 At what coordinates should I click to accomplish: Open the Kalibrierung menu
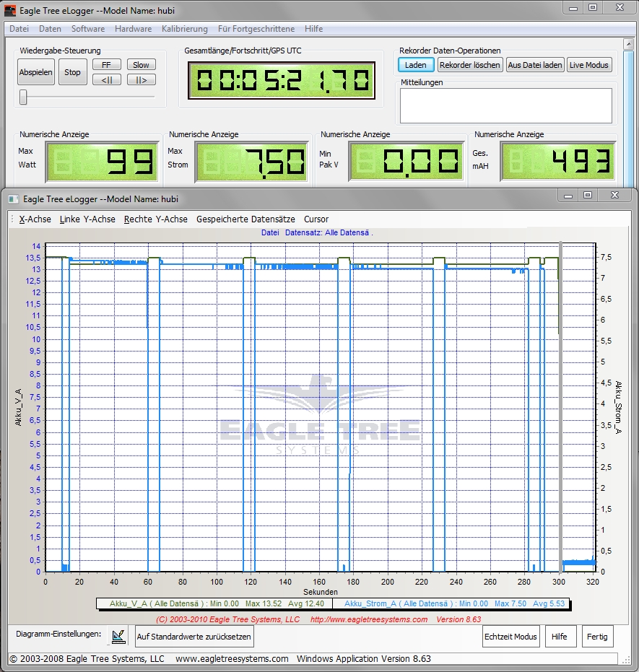click(184, 29)
